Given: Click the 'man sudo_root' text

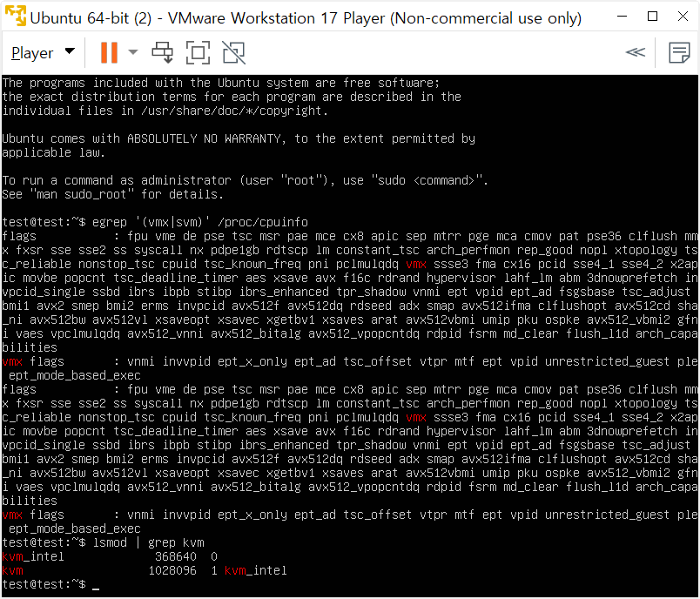Looking at the screenshot, I should pos(82,195).
